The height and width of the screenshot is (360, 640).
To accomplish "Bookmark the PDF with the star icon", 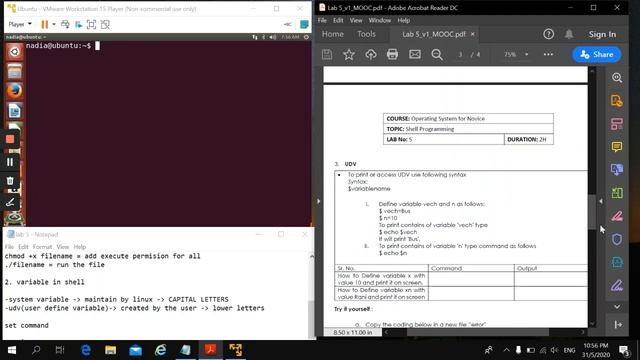I will tap(349, 54).
